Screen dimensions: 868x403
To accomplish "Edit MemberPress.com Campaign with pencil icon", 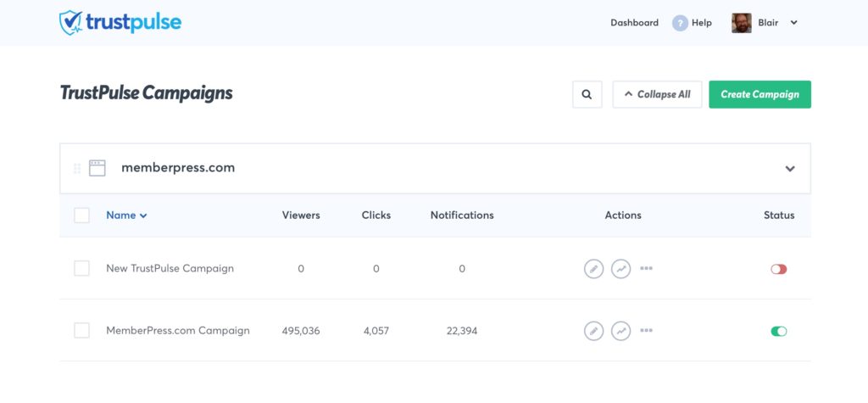I will 593,332.
